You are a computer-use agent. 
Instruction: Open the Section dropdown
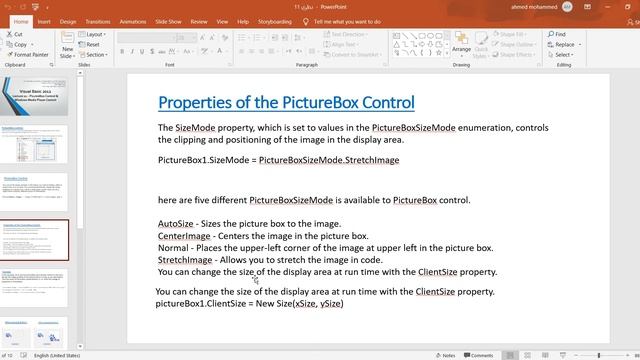93,55
